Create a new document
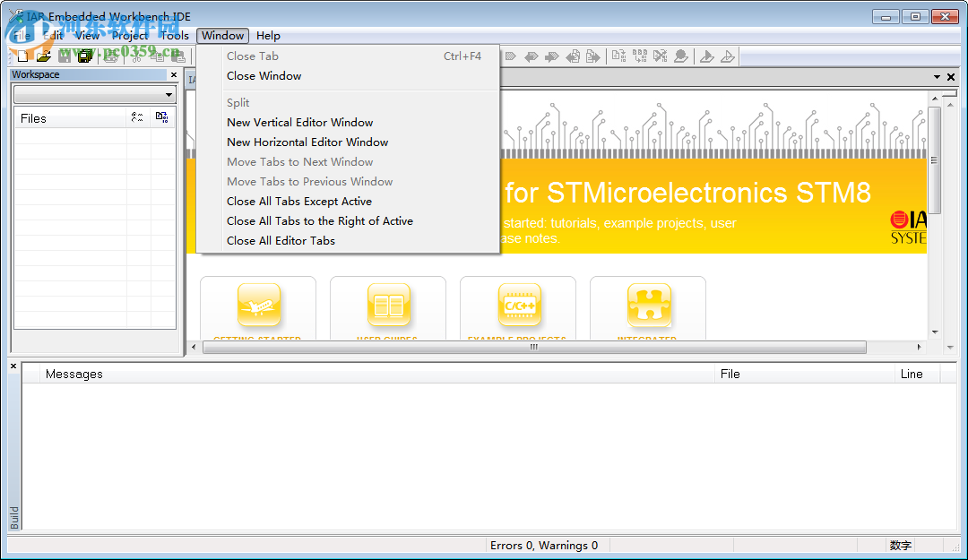Image resolution: width=968 pixels, height=560 pixels. pos(22,56)
